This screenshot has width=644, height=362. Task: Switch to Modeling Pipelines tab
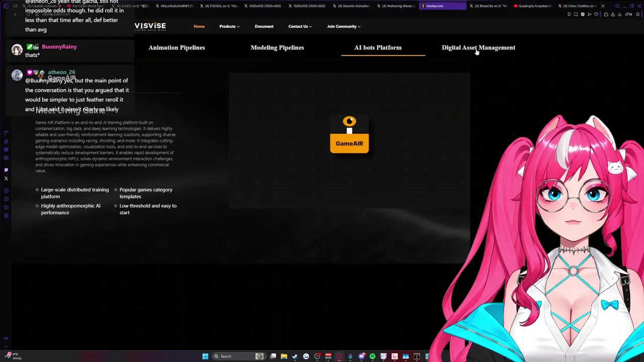pos(277,48)
